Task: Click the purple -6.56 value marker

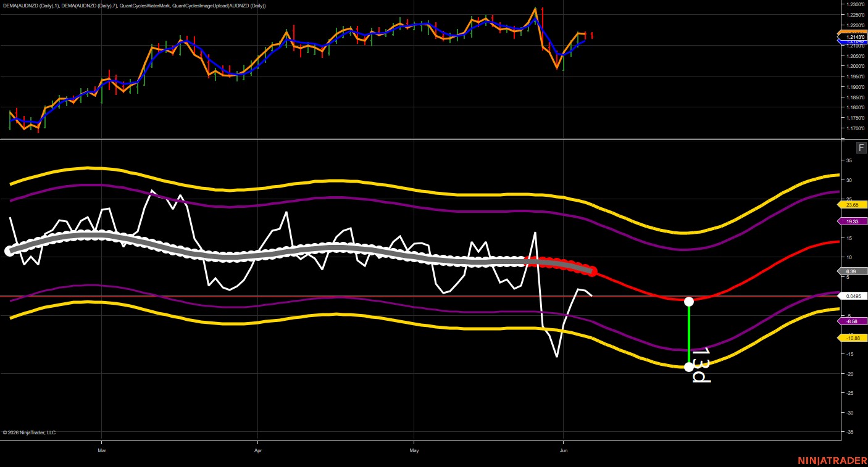Action: [x=853, y=321]
